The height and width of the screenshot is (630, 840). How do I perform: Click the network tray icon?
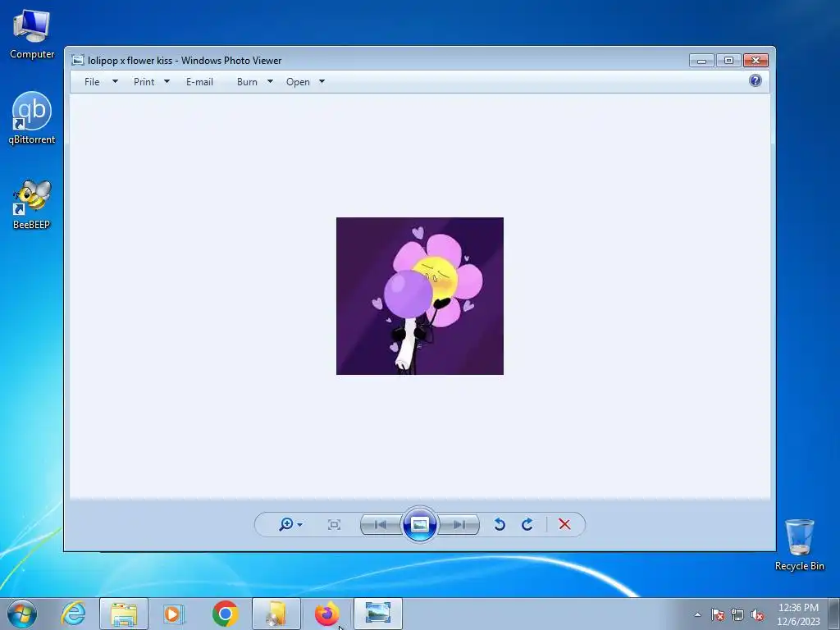pos(737,614)
